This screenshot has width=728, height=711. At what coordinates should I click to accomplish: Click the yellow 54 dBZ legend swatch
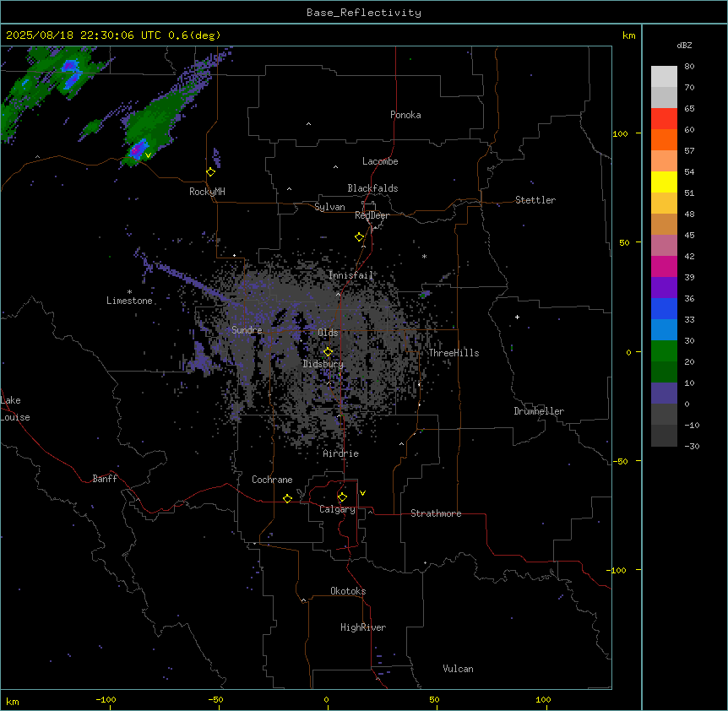click(x=664, y=182)
